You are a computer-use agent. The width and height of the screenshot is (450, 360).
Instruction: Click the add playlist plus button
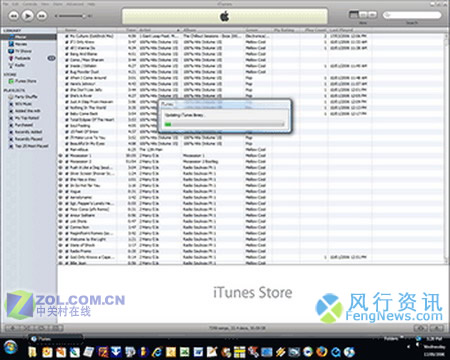(13, 328)
